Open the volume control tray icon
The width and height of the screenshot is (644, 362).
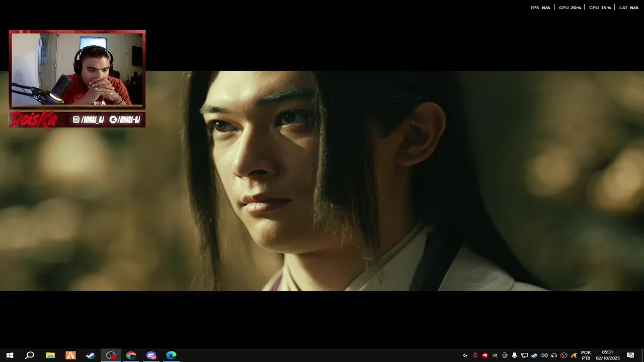tap(544, 355)
